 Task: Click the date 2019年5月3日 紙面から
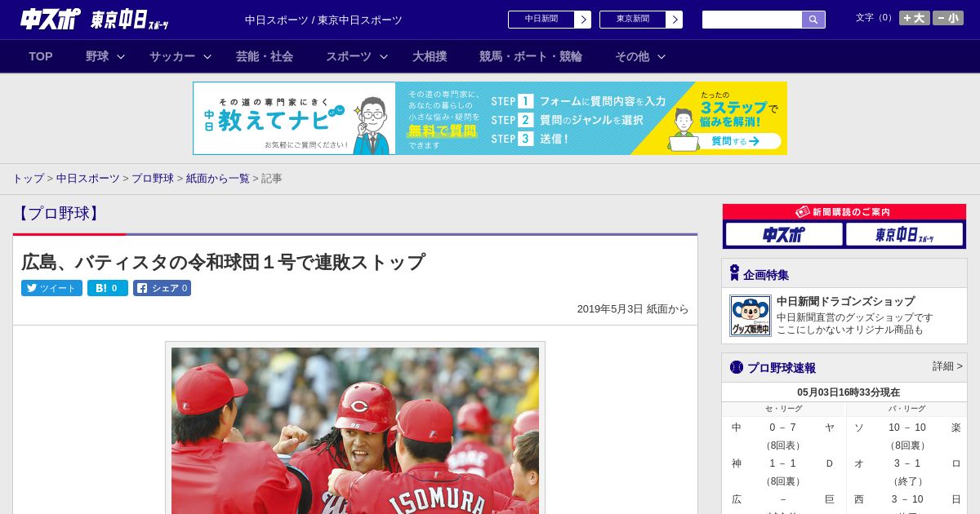(633, 309)
